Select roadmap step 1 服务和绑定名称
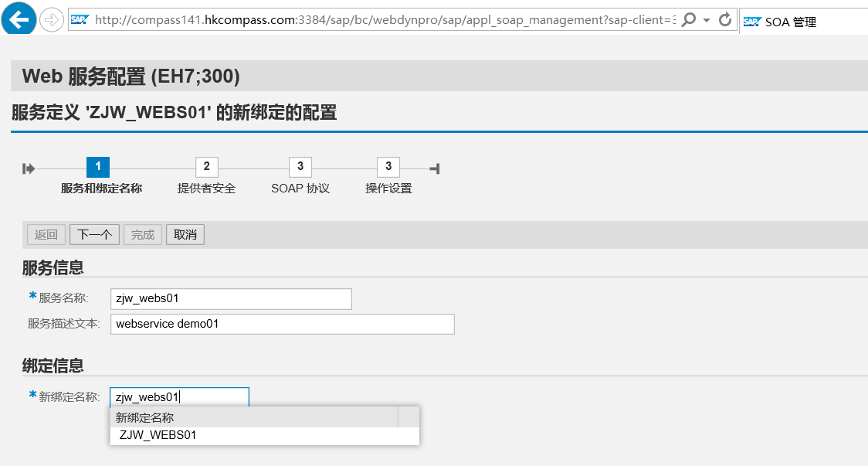Screen dimensions: 868x466 click(x=98, y=167)
